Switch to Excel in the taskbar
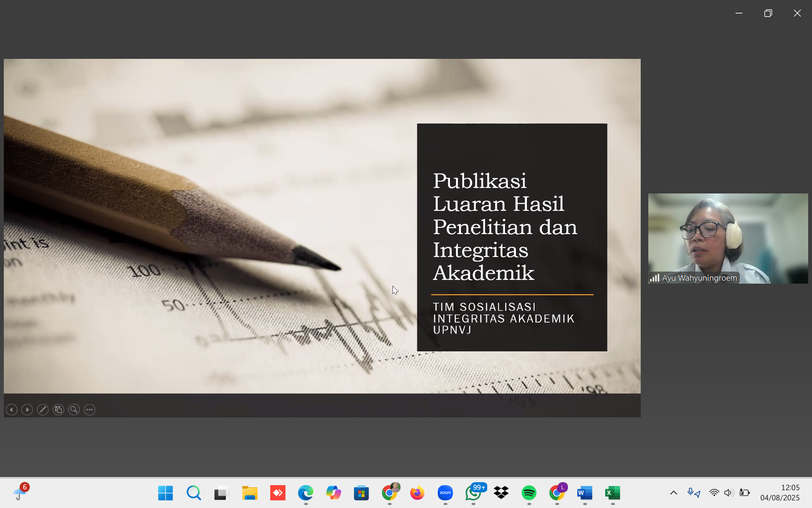 (x=612, y=493)
